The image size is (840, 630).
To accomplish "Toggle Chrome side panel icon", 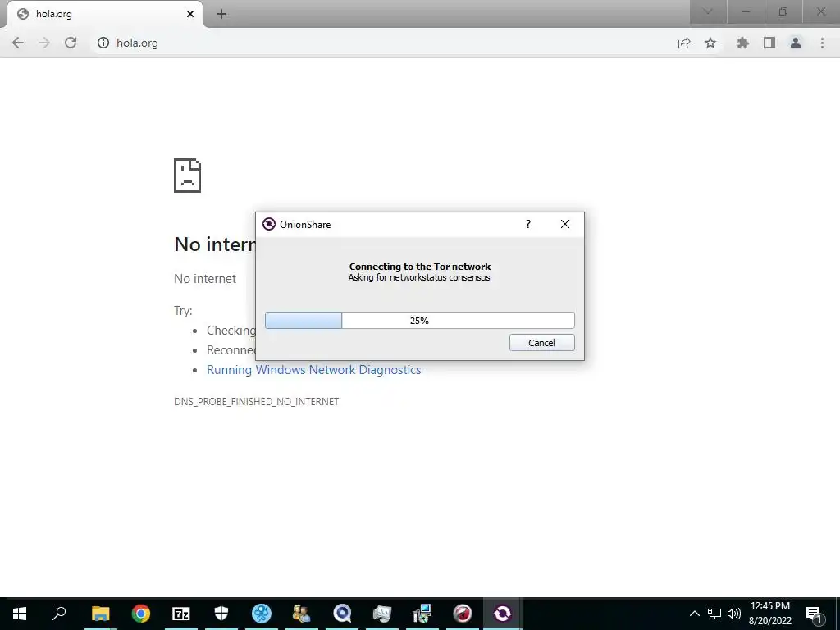I will coord(769,43).
